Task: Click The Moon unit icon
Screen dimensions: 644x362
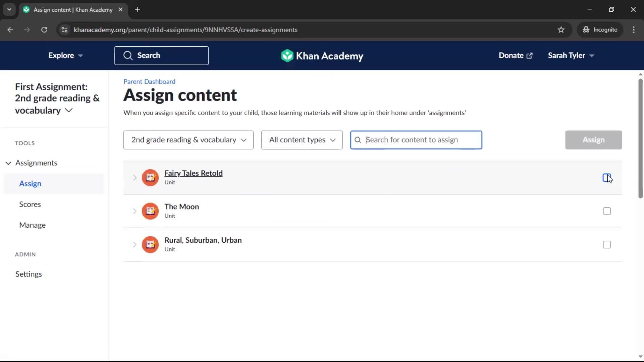Action: coord(150,211)
